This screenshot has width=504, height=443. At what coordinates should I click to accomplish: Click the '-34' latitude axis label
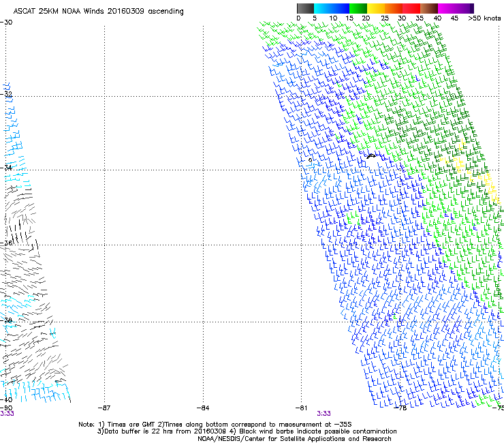pos(6,168)
